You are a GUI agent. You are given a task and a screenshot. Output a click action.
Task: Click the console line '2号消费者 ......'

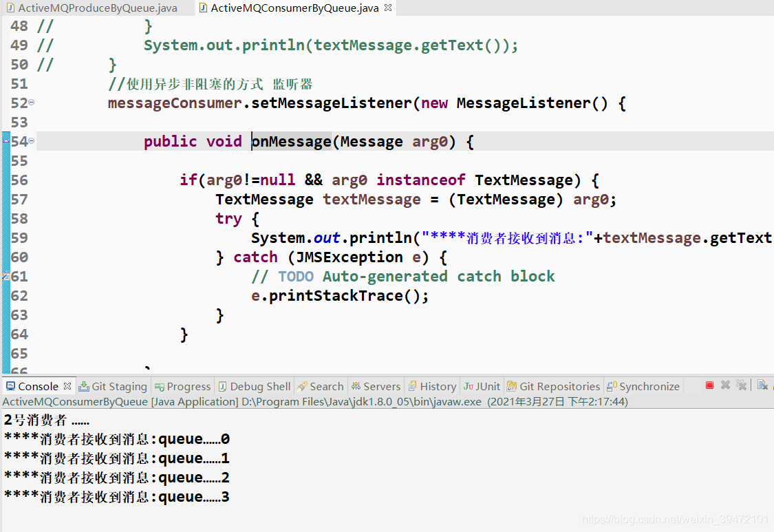click(46, 420)
